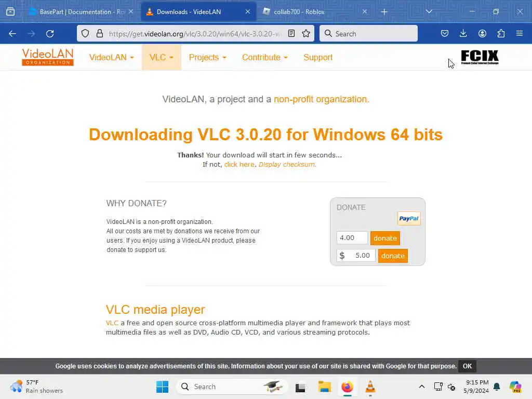The width and height of the screenshot is (532, 399).
Task: Open muted volume icon in tray
Action: 451,387
